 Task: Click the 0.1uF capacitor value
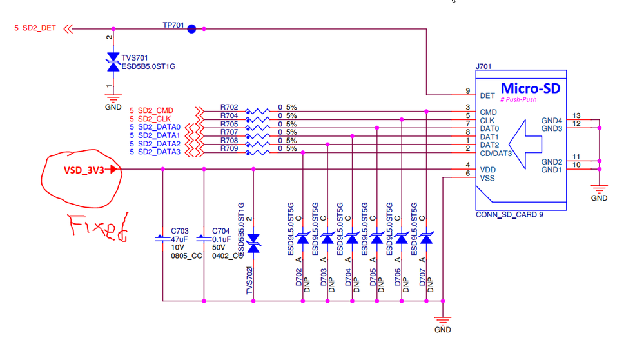[x=222, y=239]
